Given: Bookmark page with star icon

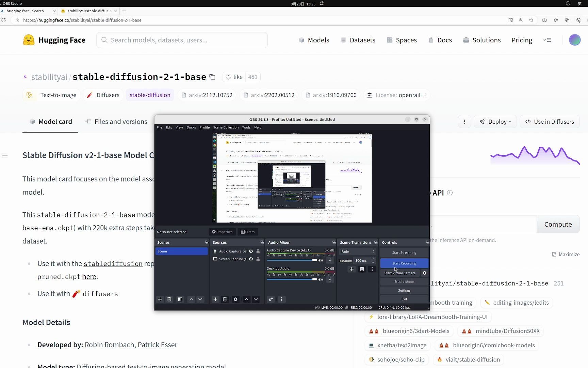Looking at the screenshot, I should click(x=531, y=20).
